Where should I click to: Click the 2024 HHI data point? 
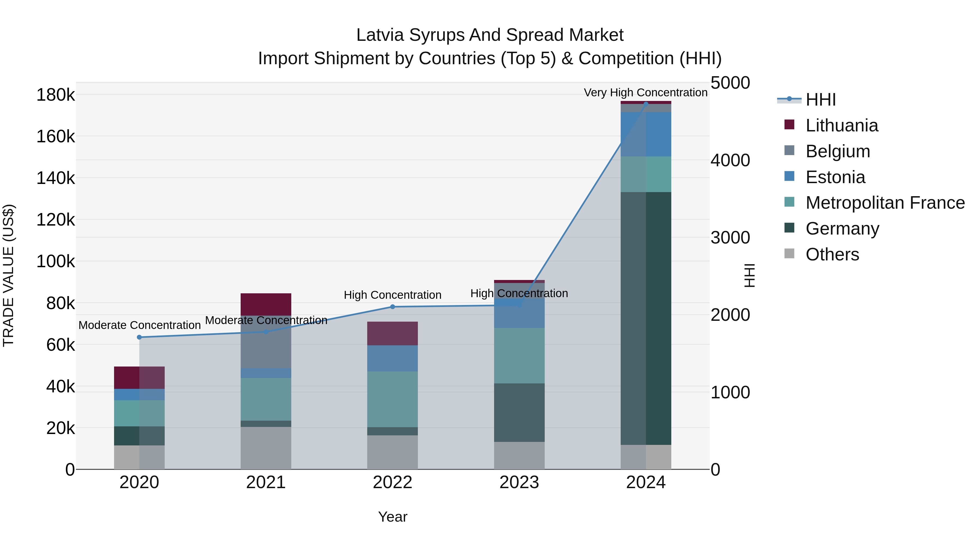coord(646,104)
